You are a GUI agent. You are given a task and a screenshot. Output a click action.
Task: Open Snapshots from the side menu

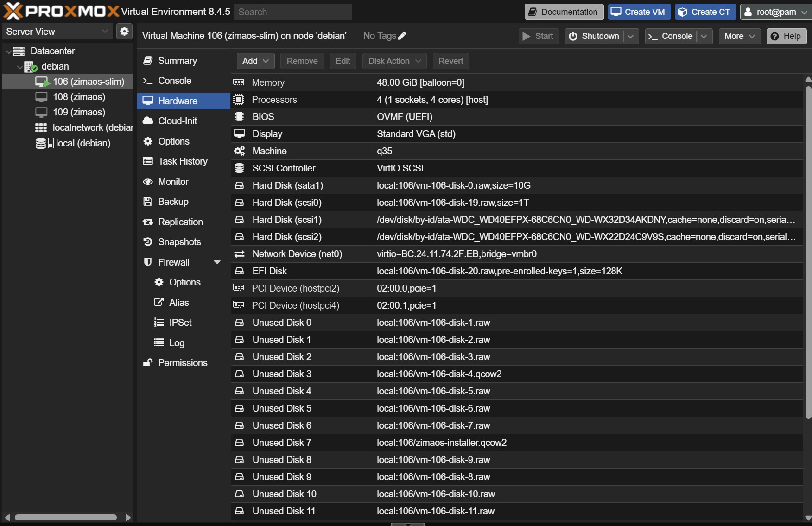click(x=179, y=242)
